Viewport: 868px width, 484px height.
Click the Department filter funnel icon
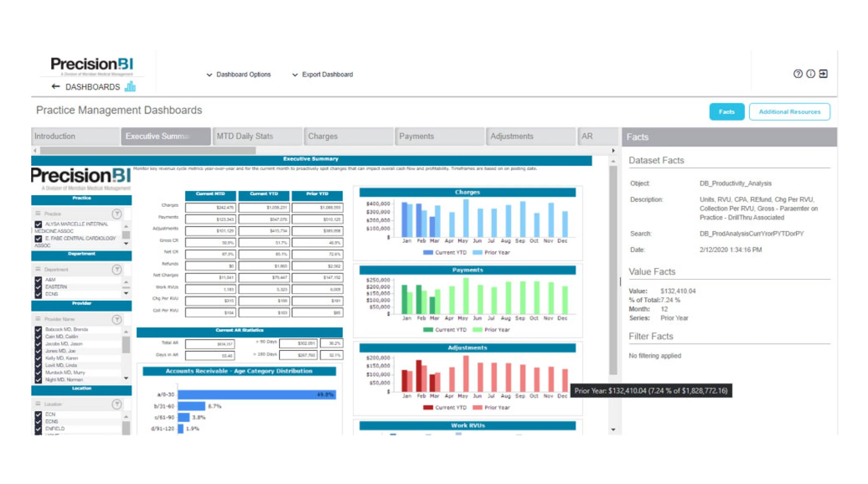tap(117, 270)
